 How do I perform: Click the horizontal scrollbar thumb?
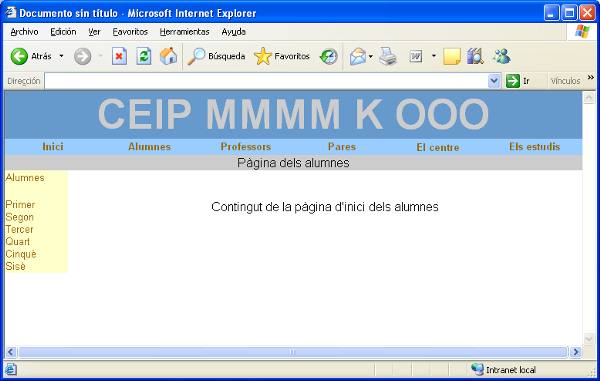[x=293, y=352]
